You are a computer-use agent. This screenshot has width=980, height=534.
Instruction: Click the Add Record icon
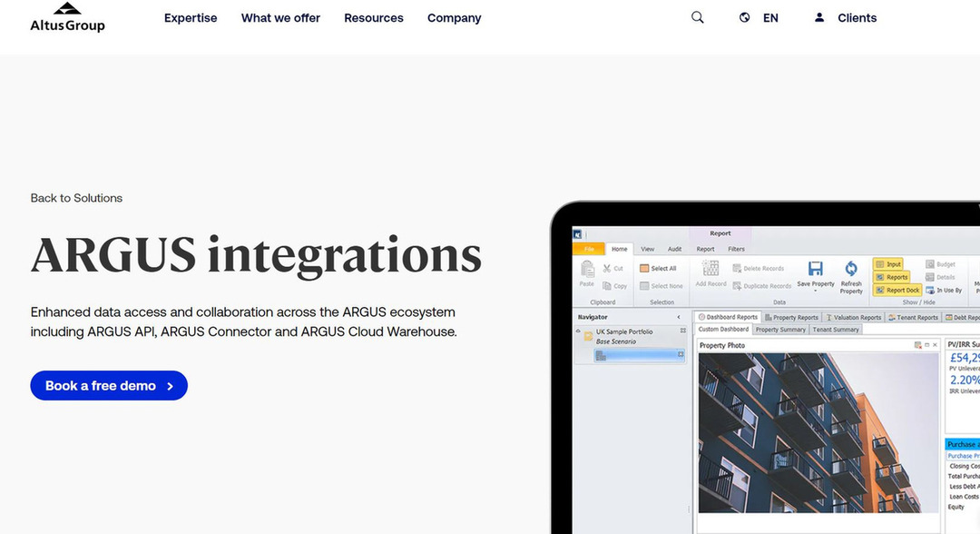[710, 269]
